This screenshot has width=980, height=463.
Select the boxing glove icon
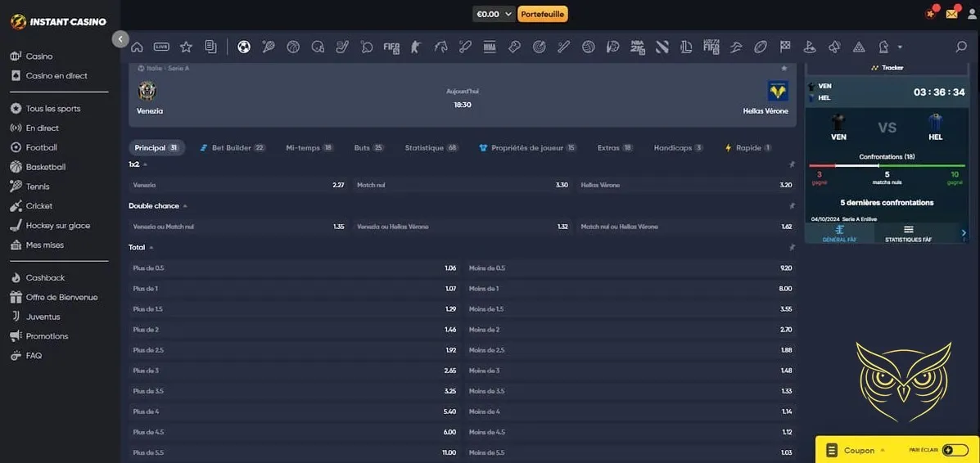click(514, 47)
